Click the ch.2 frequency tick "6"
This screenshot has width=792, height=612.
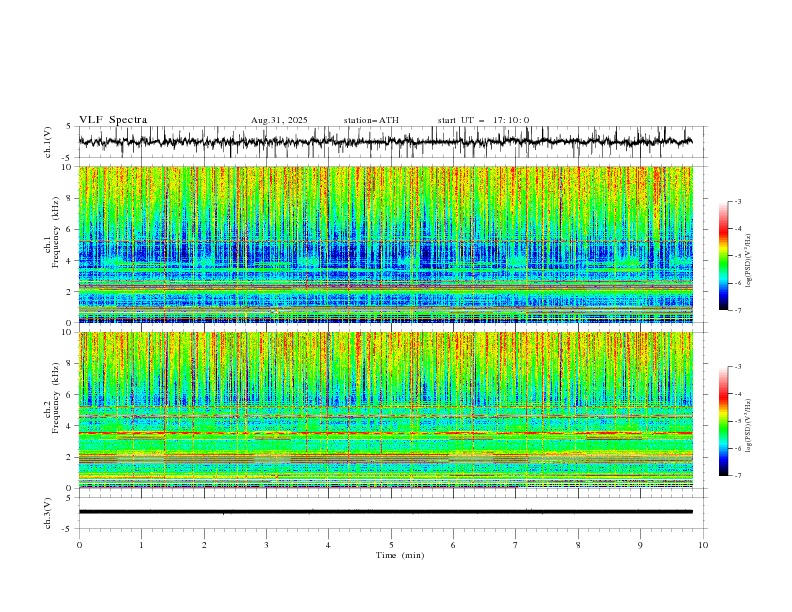[70, 395]
